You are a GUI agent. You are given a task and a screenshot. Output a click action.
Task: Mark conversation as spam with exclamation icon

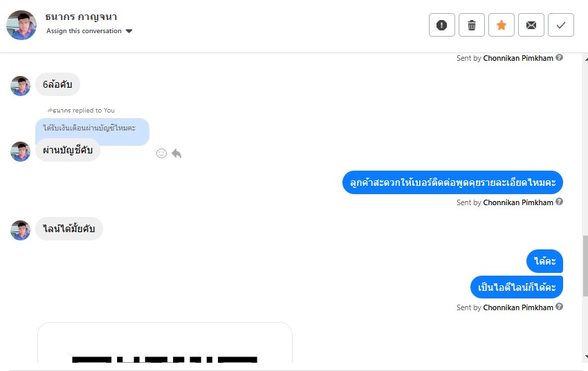(x=442, y=25)
